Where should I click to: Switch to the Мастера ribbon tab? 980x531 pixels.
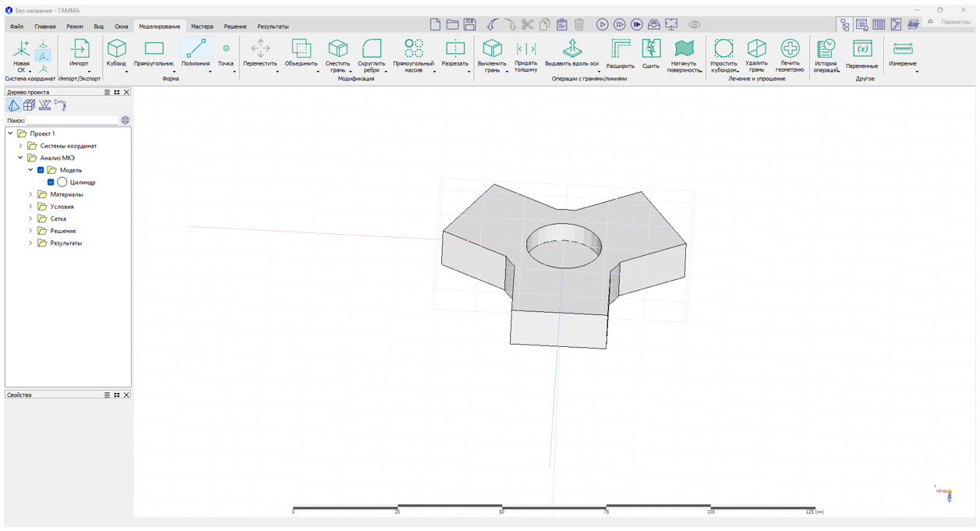(202, 27)
